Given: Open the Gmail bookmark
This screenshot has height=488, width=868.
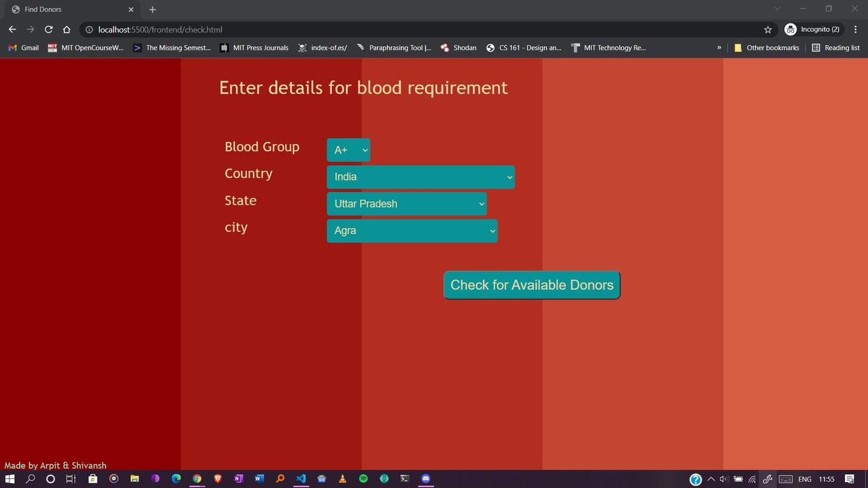Looking at the screenshot, I should click(x=24, y=48).
